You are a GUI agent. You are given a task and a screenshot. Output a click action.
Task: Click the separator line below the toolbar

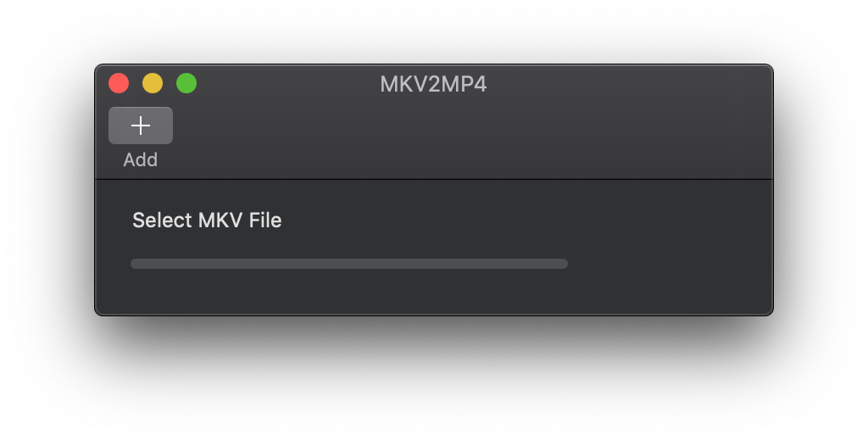click(434, 180)
